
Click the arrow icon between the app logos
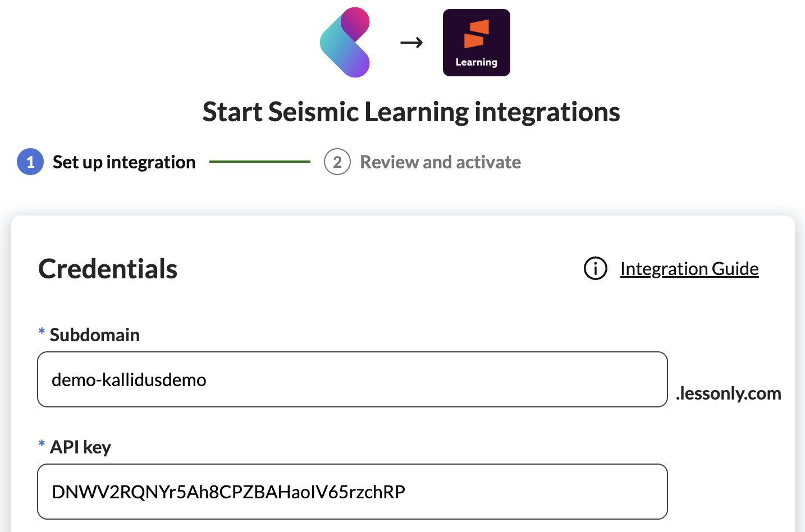(411, 42)
